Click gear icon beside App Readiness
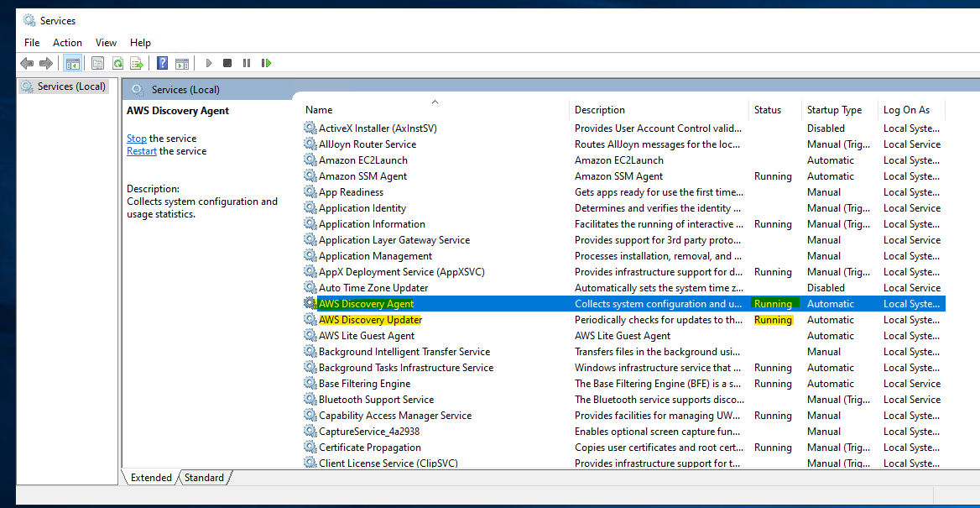 [x=310, y=192]
